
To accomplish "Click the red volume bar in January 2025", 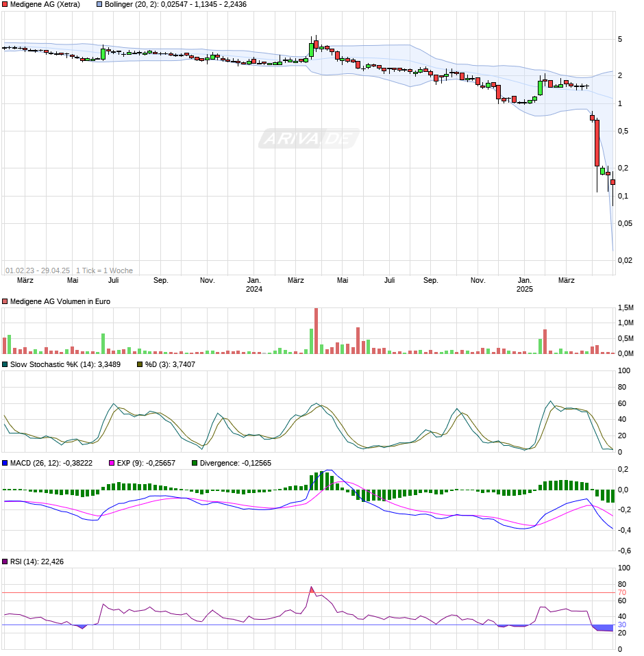I will pyautogui.click(x=545, y=342).
